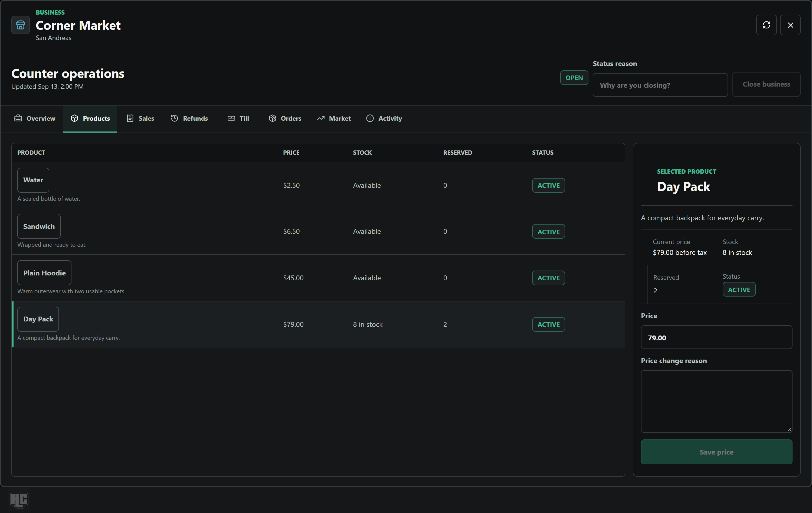Image resolution: width=812 pixels, height=513 pixels.
Task: Click the STOCK column header
Action: tap(362, 153)
